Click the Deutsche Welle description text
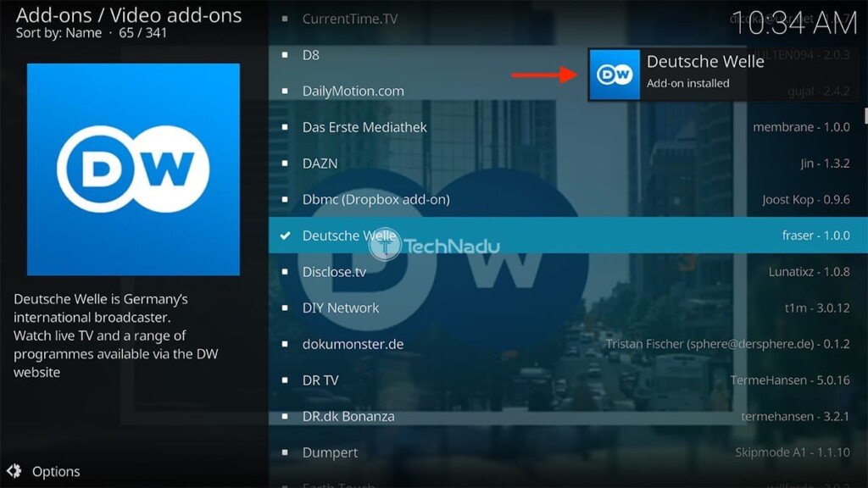Screen dimensions: 868x488 [x=115, y=335]
